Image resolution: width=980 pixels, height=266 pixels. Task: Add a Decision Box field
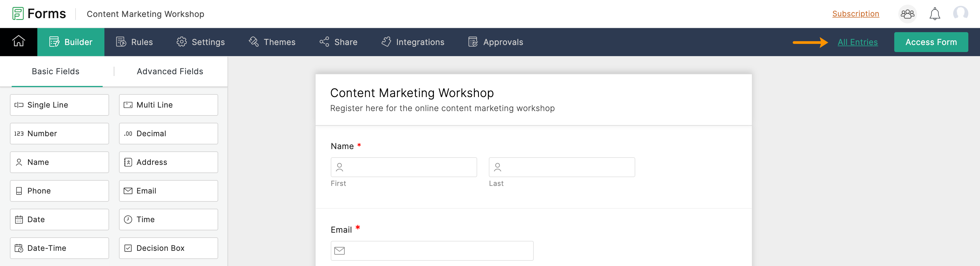click(x=168, y=248)
